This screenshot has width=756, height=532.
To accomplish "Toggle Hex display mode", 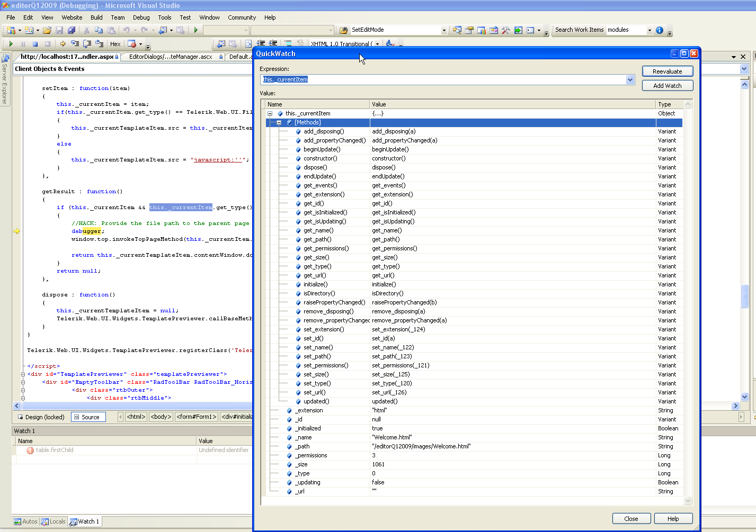I will point(115,44).
